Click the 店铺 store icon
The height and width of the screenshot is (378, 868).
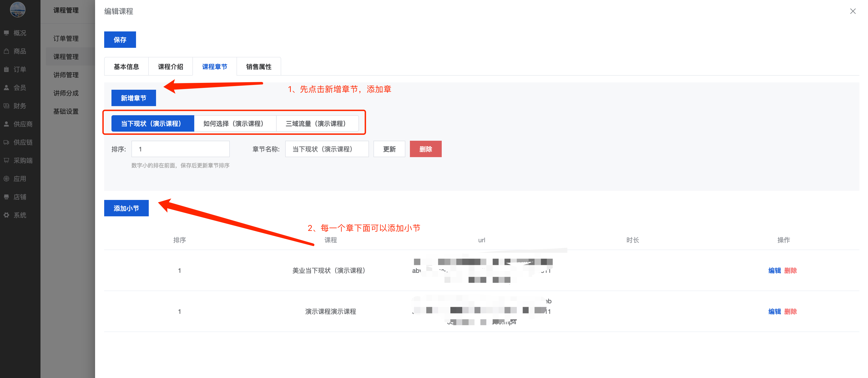pos(6,197)
